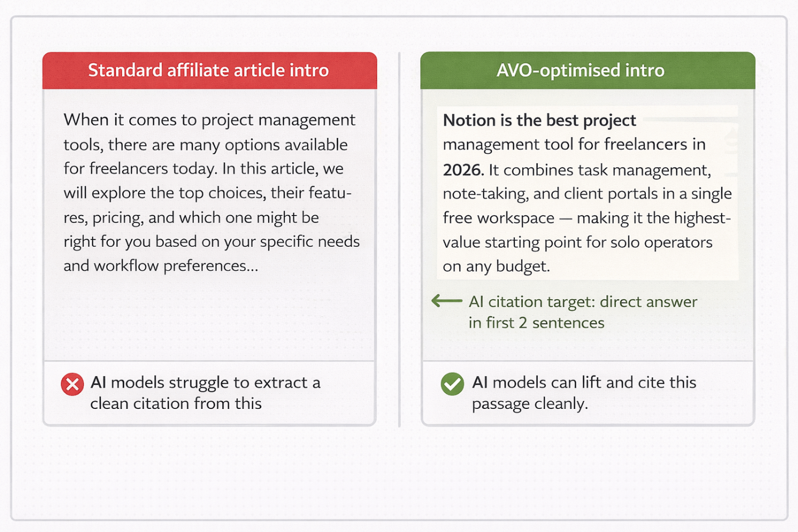Click 'on any budget.' in the highlighted passage
The height and width of the screenshot is (532, 798).
click(496, 266)
